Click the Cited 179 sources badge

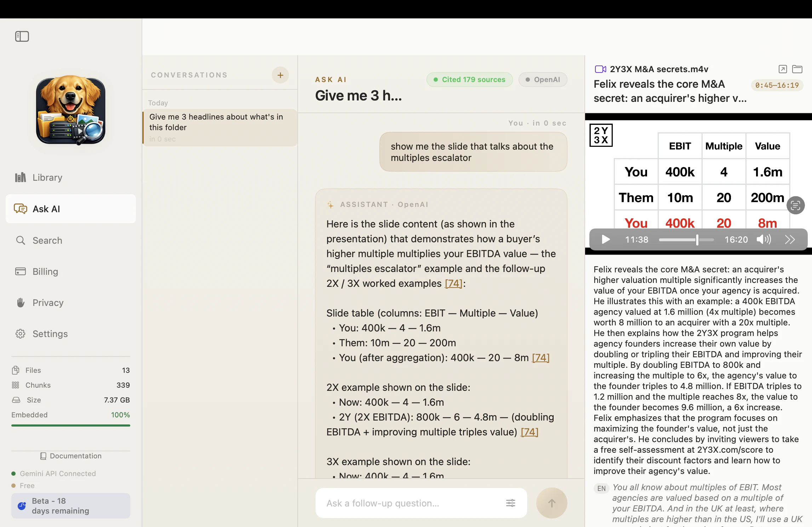470,80
